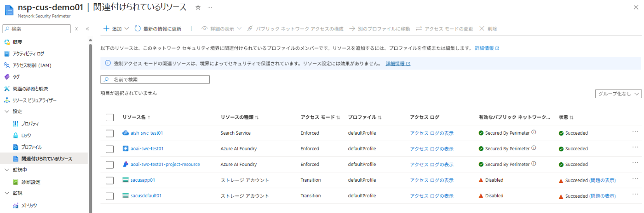Open aoai-swc-test01-project-resource link

165,164
